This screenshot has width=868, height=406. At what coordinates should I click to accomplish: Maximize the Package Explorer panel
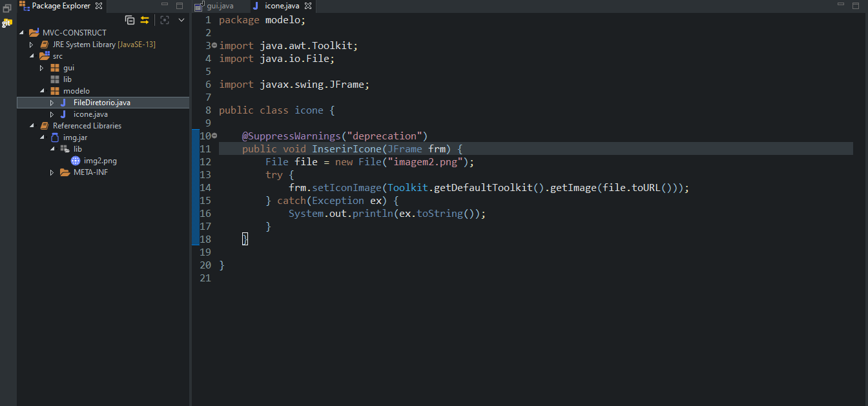tap(180, 6)
